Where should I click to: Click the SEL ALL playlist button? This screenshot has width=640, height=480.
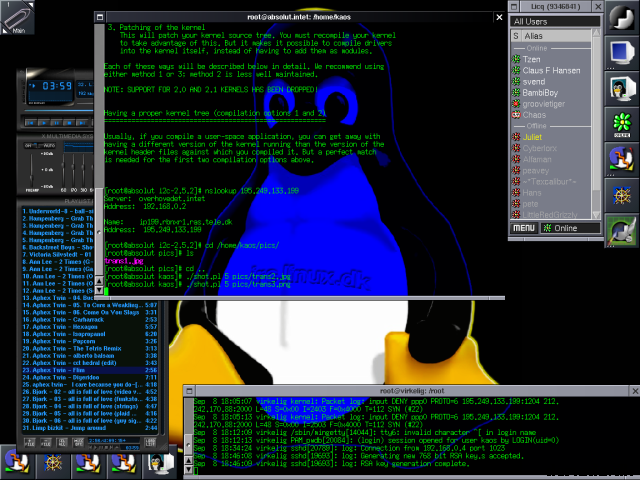[x=62, y=442]
